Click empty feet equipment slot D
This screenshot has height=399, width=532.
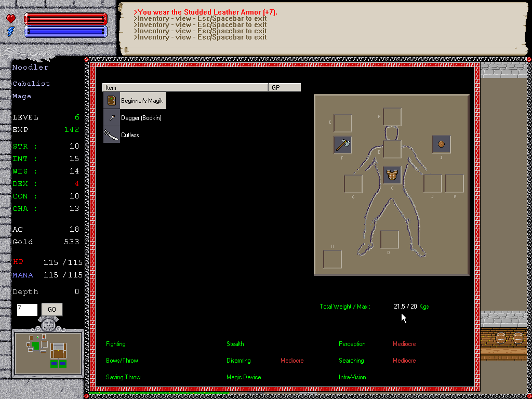390,240
